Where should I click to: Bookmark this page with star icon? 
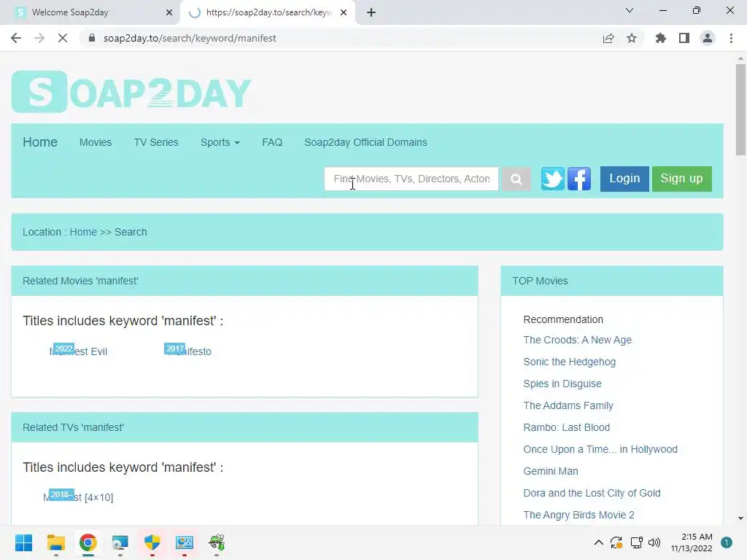632,38
